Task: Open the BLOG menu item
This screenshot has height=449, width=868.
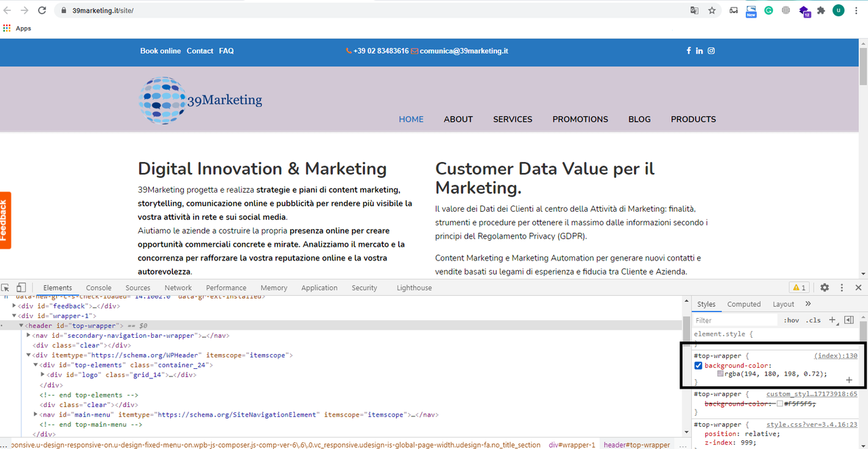Action: pos(639,119)
